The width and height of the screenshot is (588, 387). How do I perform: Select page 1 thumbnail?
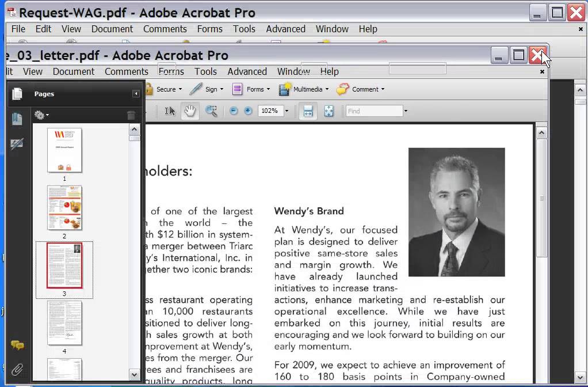click(x=64, y=150)
